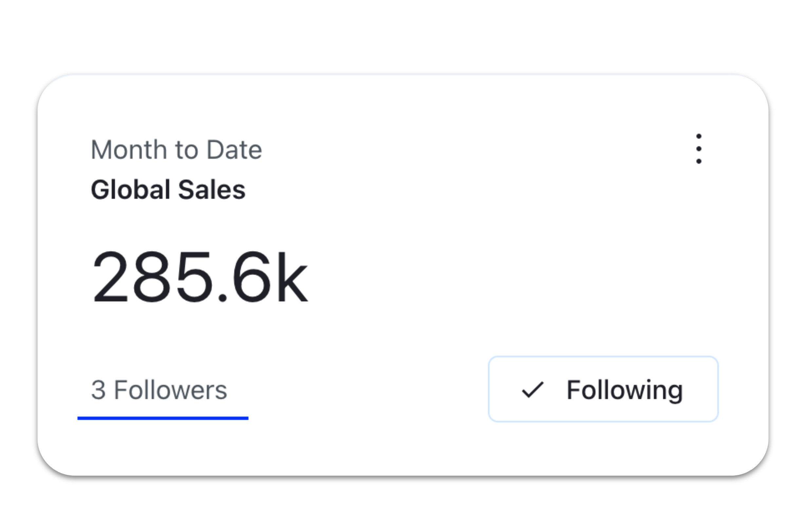Viewport: 805px width, 532px height.
Task: Click the checkmark icon in the Following button
Action: pyautogui.click(x=532, y=389)
